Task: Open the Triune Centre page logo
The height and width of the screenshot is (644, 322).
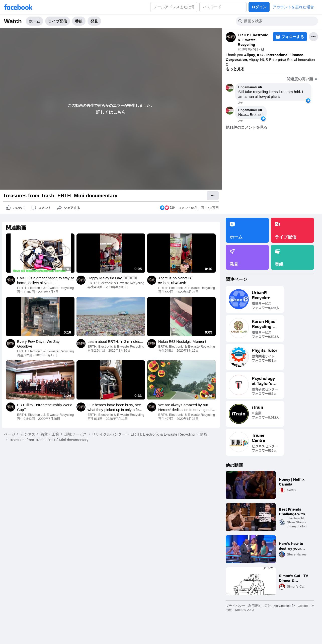Action: (x=238, y=442)
